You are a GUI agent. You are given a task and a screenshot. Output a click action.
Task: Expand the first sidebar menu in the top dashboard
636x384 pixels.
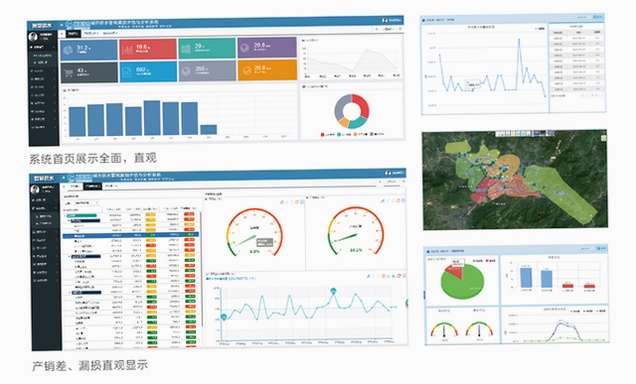43,47
